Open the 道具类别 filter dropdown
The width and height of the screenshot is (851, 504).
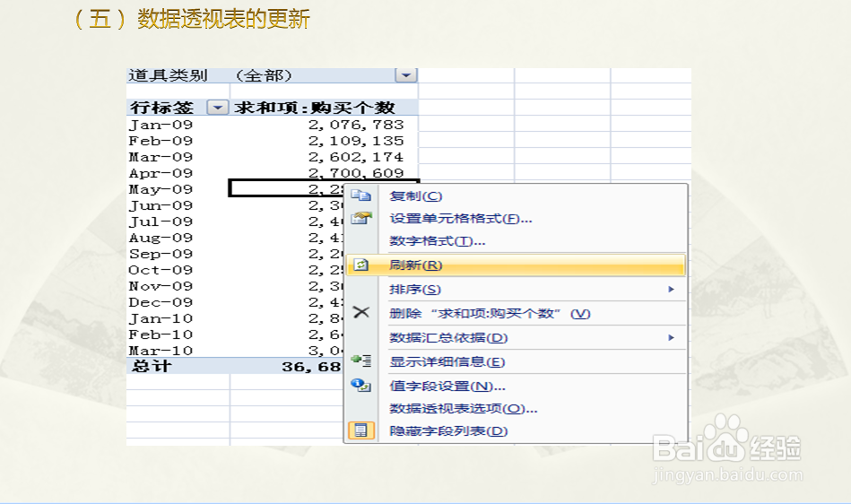coord(406,75)
